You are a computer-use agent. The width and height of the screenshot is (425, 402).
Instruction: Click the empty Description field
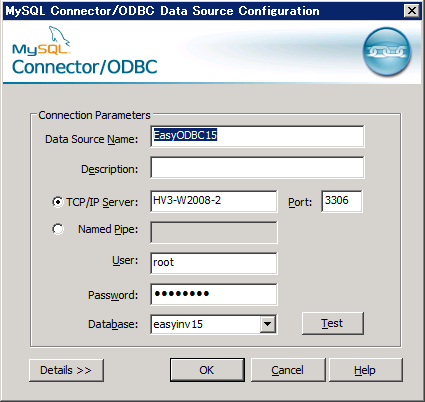click(257, 167)
